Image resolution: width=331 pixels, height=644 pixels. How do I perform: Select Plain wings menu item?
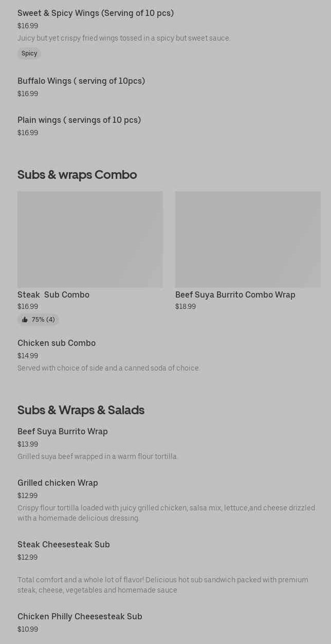point(79,120)
